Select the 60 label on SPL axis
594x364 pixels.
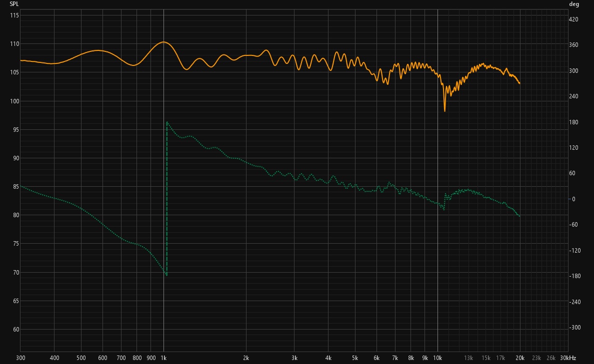coord(16,329)
